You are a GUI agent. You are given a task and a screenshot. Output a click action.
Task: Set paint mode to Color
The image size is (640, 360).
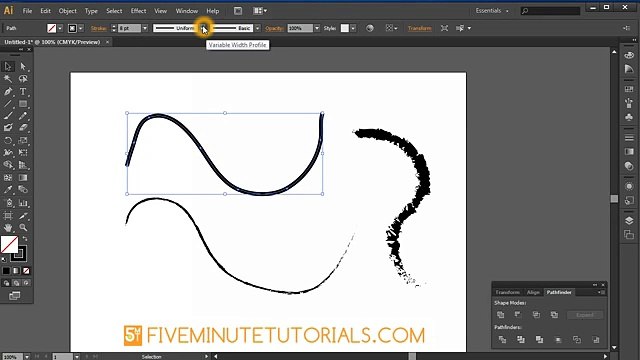[6, 271]
